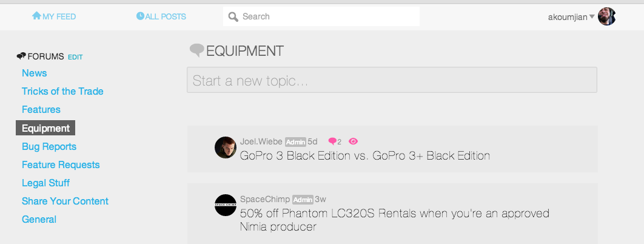Open the GoPro 3 Black Edition topic
This screenshot has height=244, width=644.
(364, 155)
